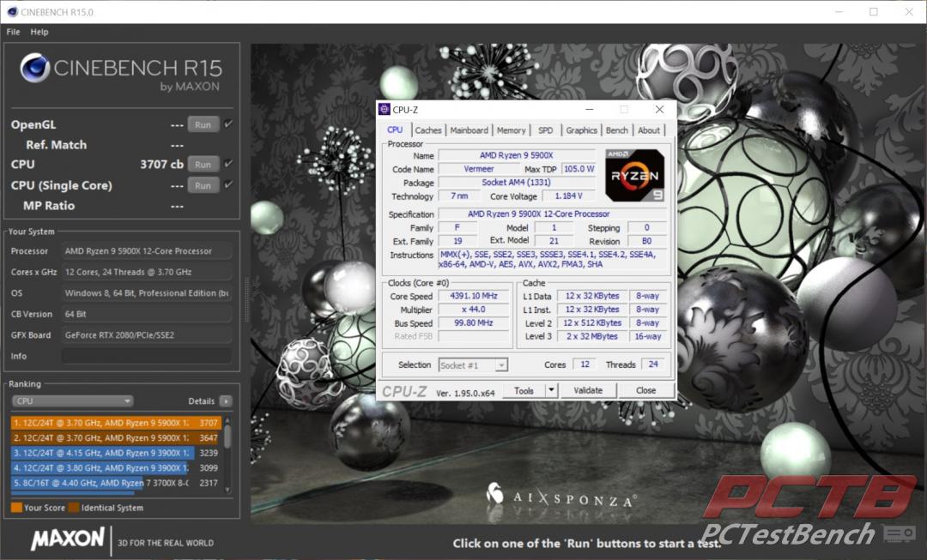Select ranking entry 1 with score 3707
Image resolution: width=927 pixels, height=560 pixels.
pos(116,423)
